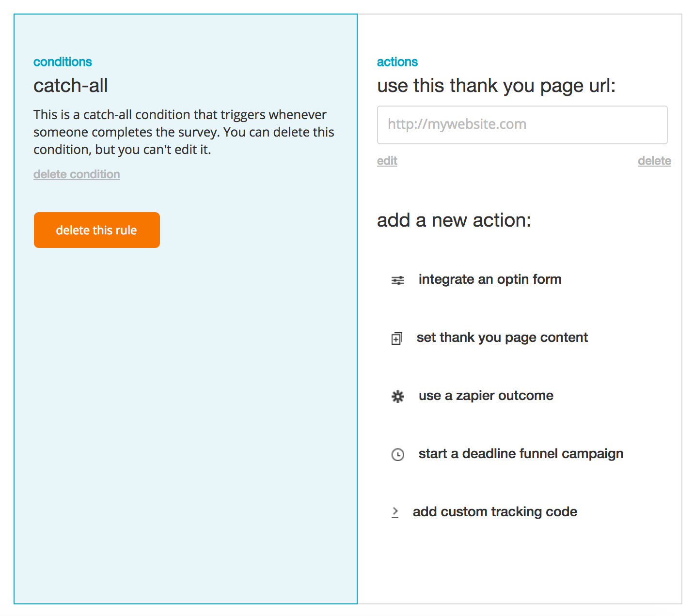This screenshot has height=616, width=694.
Task: Click the "edit" link under the URL field
Action: [x=387, y=161]
